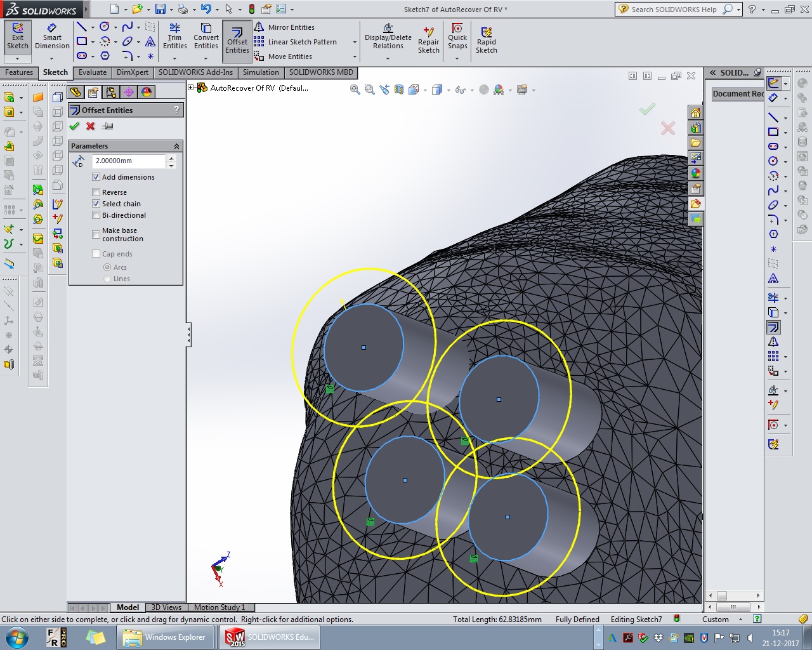Toggle the Bi-directional checkbox

click(96, 215)
